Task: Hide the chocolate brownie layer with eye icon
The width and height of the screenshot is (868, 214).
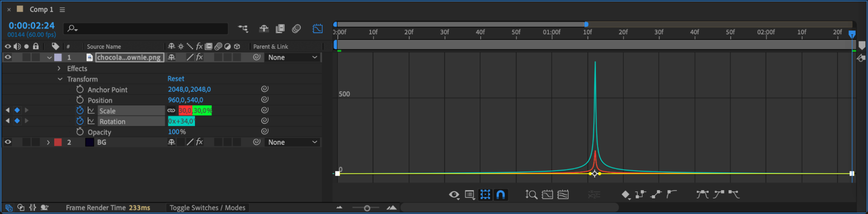Action: point(8,57)
